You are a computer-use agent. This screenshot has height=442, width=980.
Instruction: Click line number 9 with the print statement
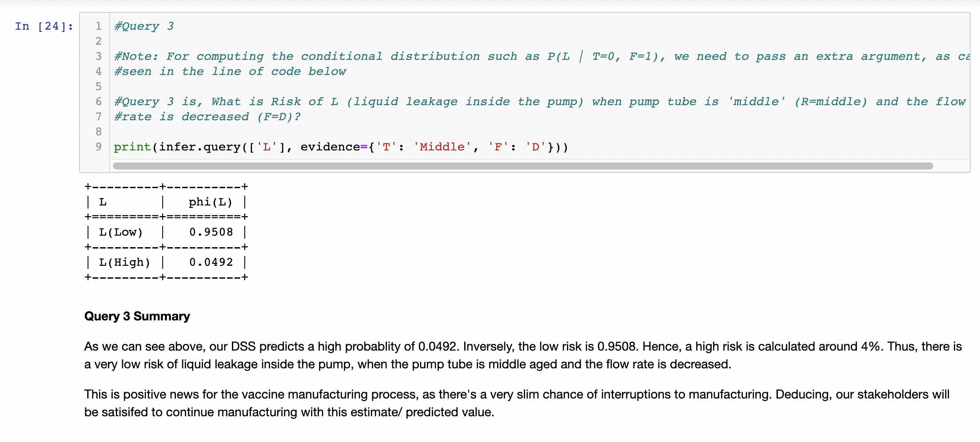click(x=98, y=146)
